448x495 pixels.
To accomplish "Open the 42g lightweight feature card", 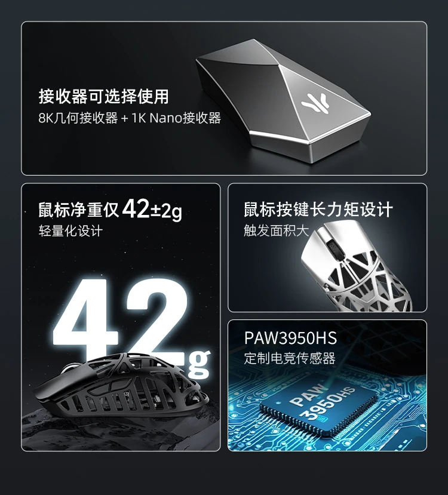I will coord(121,317).
